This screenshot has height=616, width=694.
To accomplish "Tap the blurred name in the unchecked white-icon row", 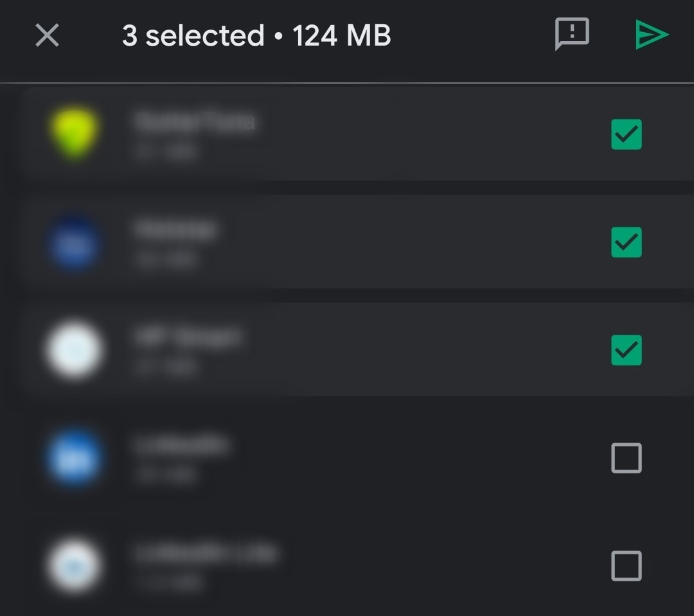I will (x=206, y=553).
